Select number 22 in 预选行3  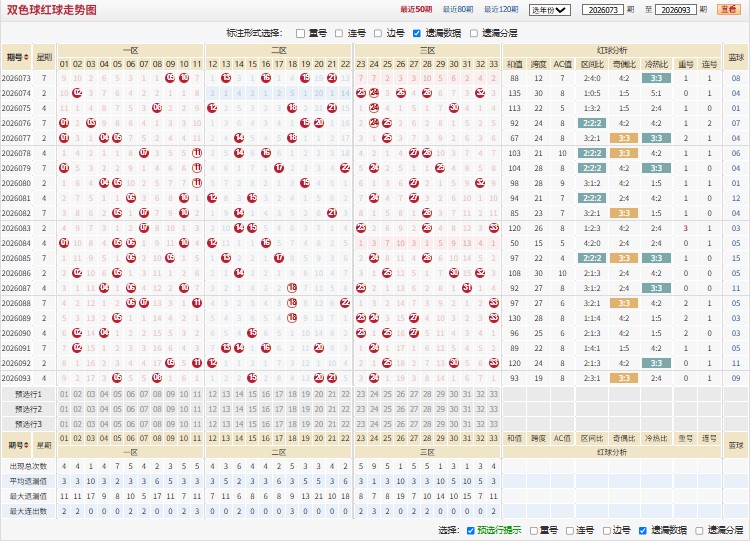point(345,424)
